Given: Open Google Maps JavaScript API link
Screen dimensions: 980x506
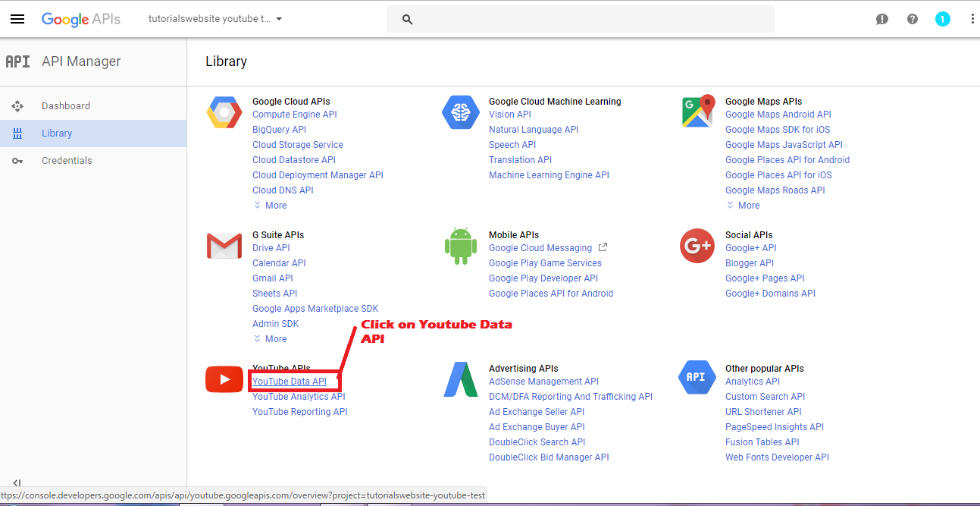Looking at the screenshot, I should (x=784, y=145).
